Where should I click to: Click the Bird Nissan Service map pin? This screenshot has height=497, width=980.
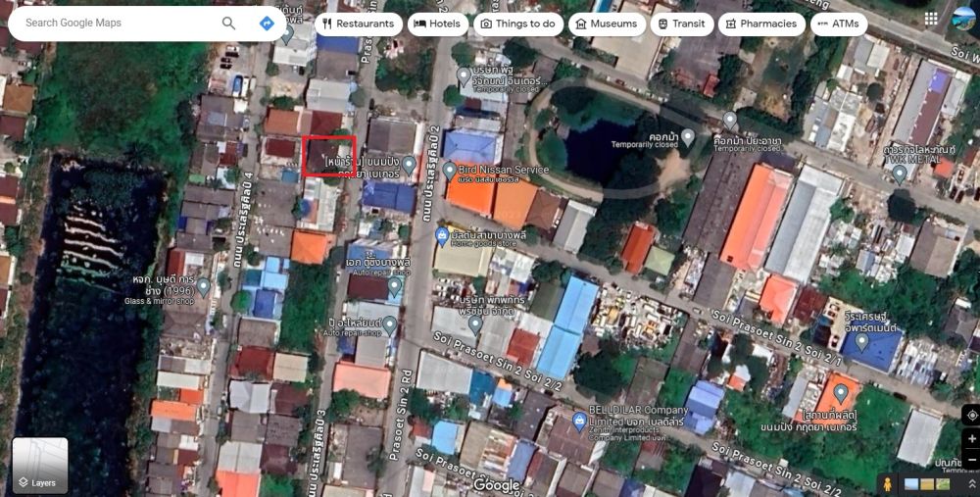(450, 171)
